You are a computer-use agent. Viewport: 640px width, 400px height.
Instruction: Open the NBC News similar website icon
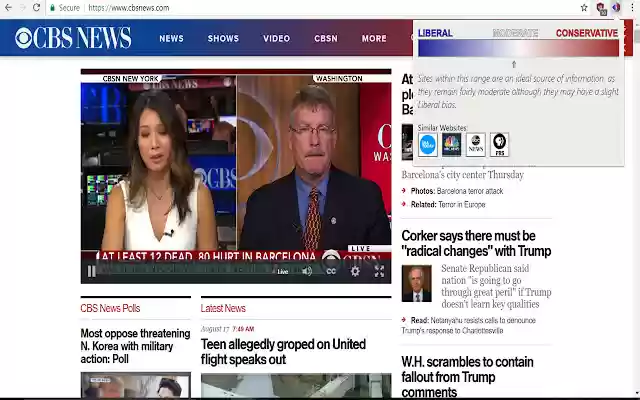(451, 144)
